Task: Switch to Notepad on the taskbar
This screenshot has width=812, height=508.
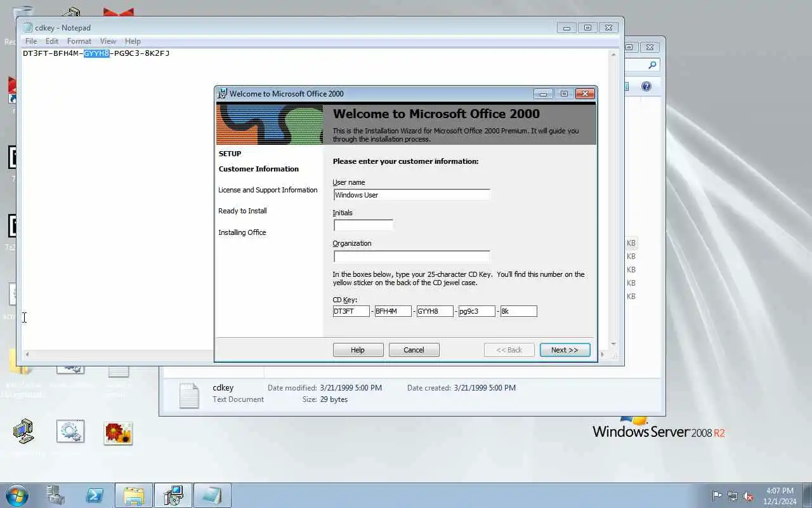Action: point(213,495)
